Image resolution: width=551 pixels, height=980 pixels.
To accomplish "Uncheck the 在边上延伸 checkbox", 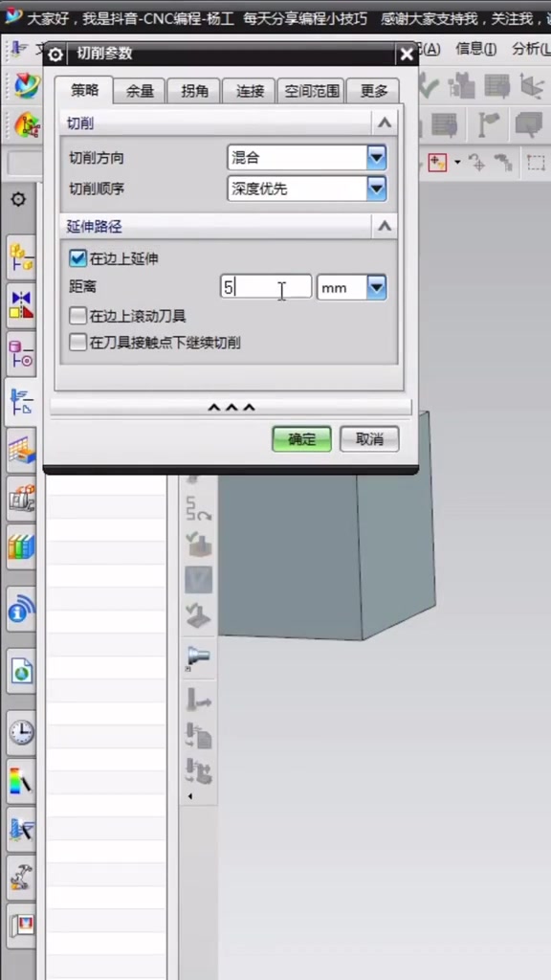I will (78, 258).
